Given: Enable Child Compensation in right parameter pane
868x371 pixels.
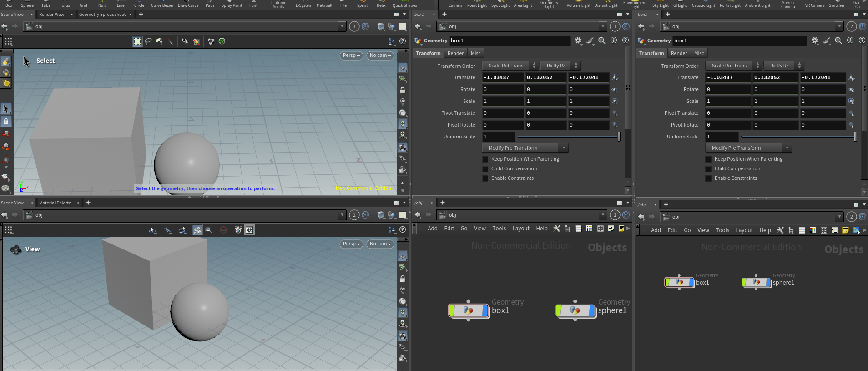Looking at the screenshot, I should [708, 169].
